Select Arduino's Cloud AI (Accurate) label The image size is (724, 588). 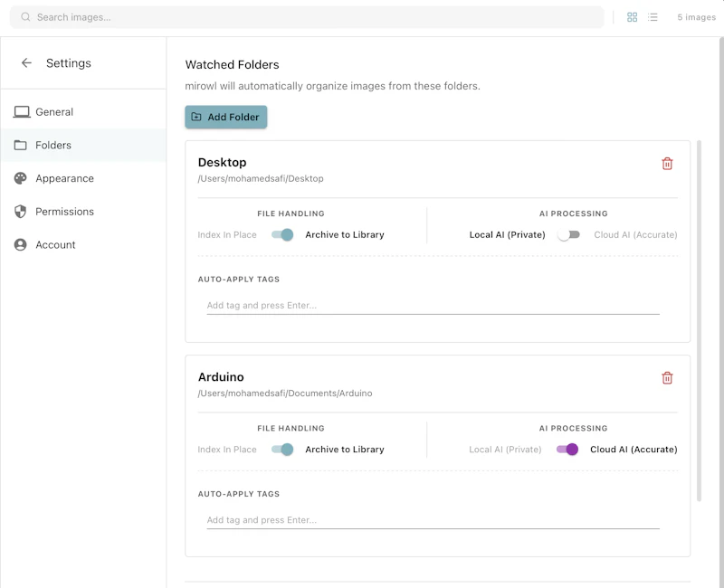633,449
